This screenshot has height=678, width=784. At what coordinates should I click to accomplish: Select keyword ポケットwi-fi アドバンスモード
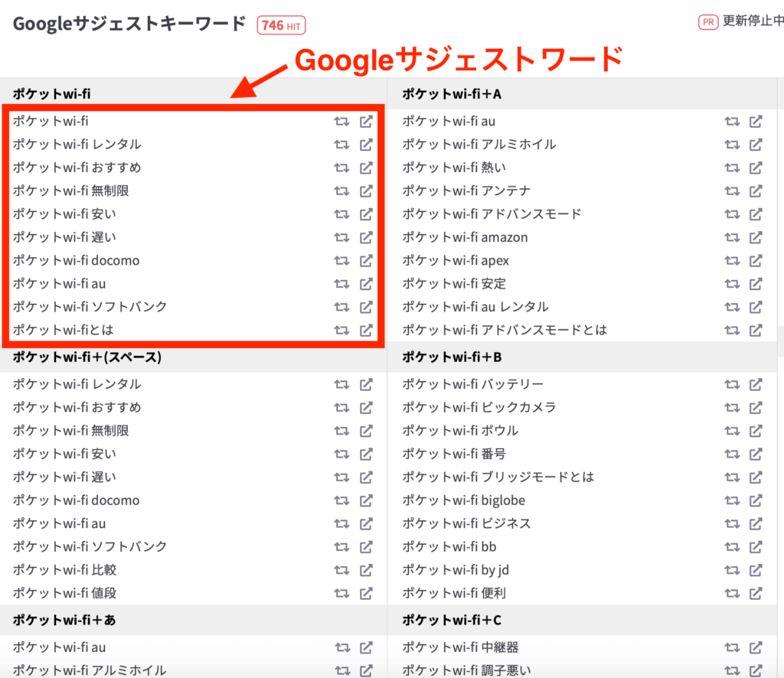point(492,214)
